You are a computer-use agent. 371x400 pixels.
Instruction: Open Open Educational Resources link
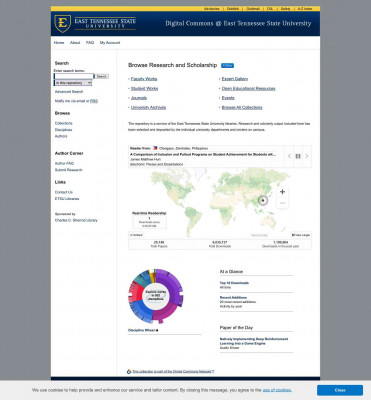(249, 89)
